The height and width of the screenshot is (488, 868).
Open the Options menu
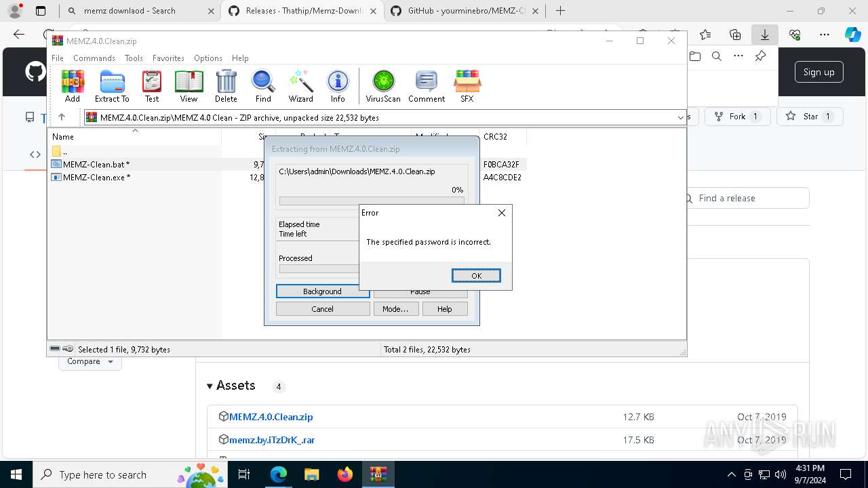(208, 58)
